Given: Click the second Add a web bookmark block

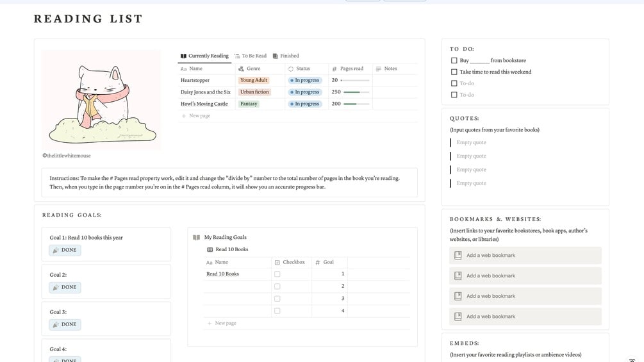Looking at the screenshot, I should (525, 276).
